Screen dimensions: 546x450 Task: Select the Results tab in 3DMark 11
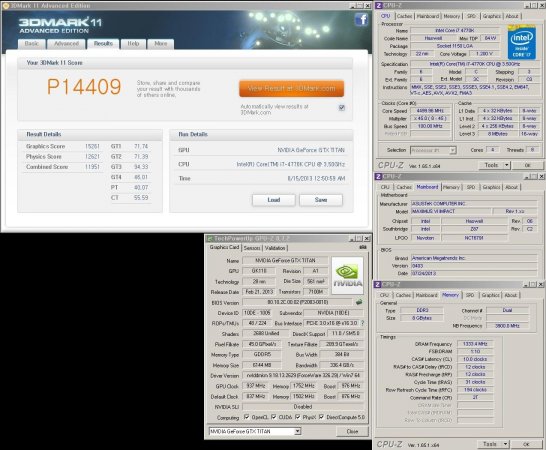pos(103,44)
